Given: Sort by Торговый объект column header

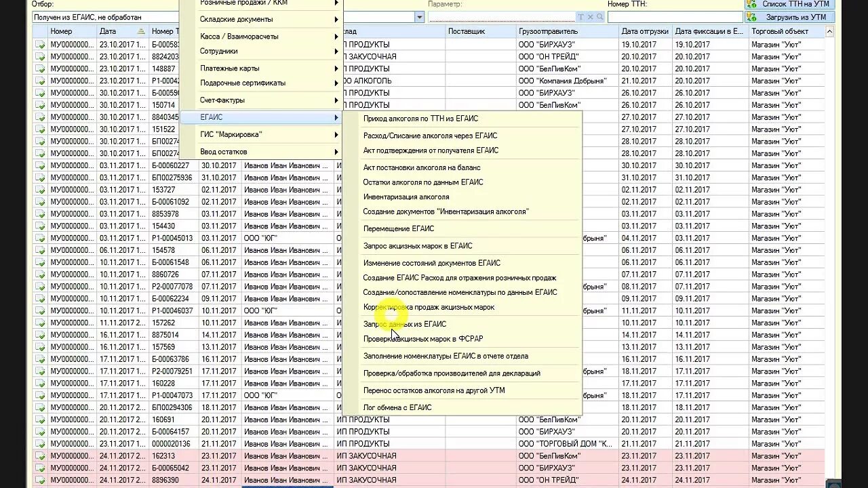Looking at the screenshot, I should [787, 32].
